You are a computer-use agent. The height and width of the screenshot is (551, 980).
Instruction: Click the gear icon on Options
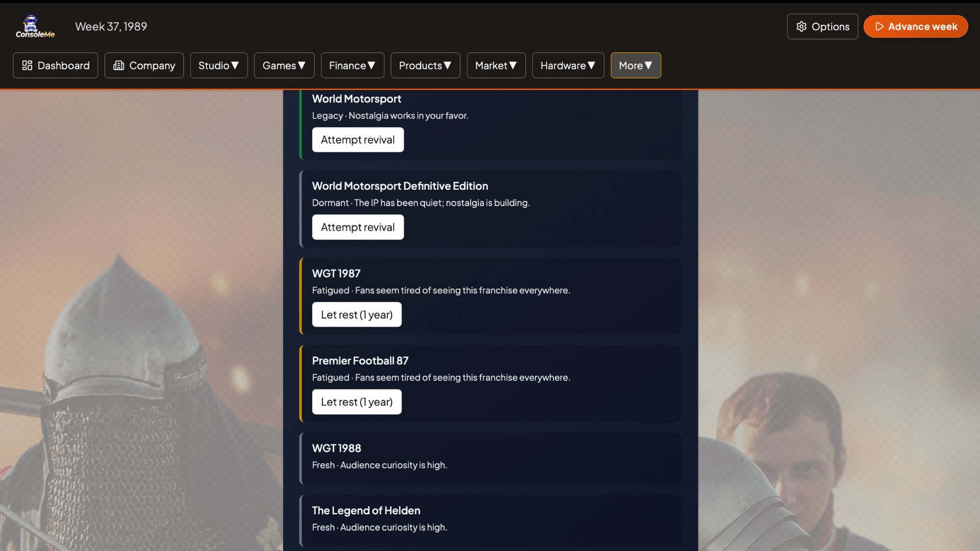tap(801, 27)
